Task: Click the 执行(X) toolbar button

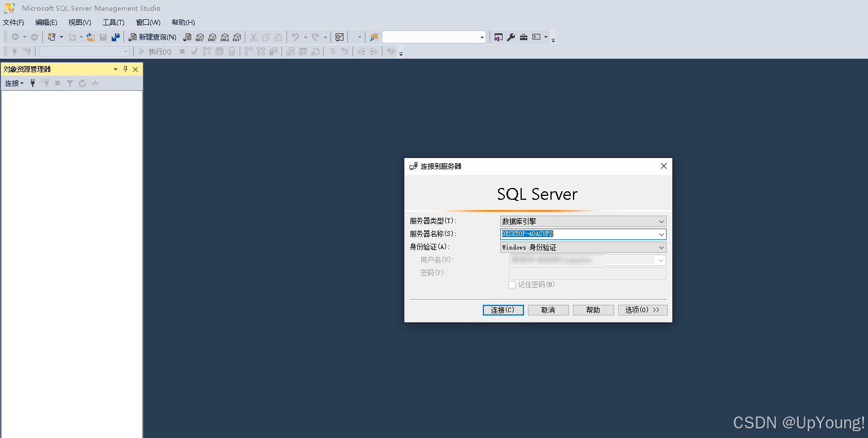Action: (x=155, y=51)
